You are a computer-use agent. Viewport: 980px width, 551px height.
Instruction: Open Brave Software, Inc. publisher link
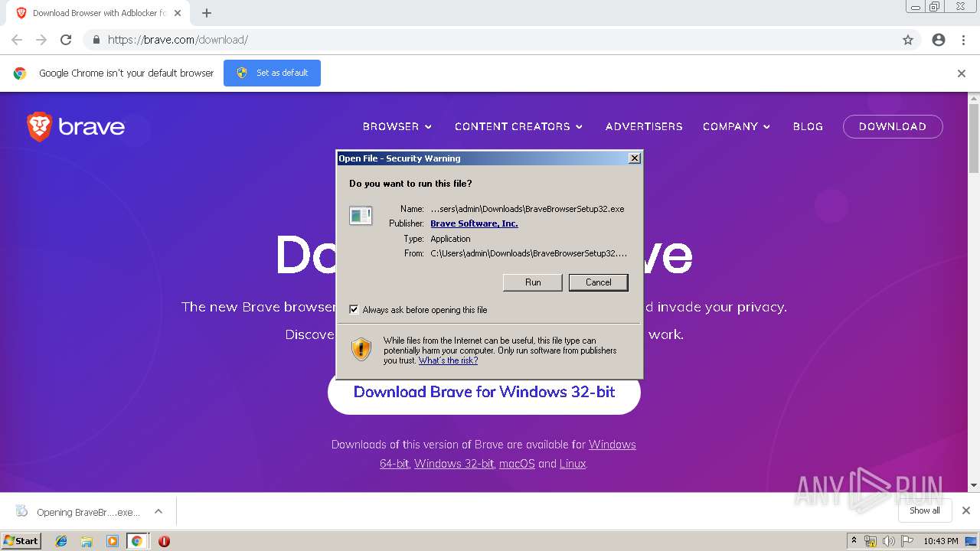pyautogui.click(x=474, y=223)
